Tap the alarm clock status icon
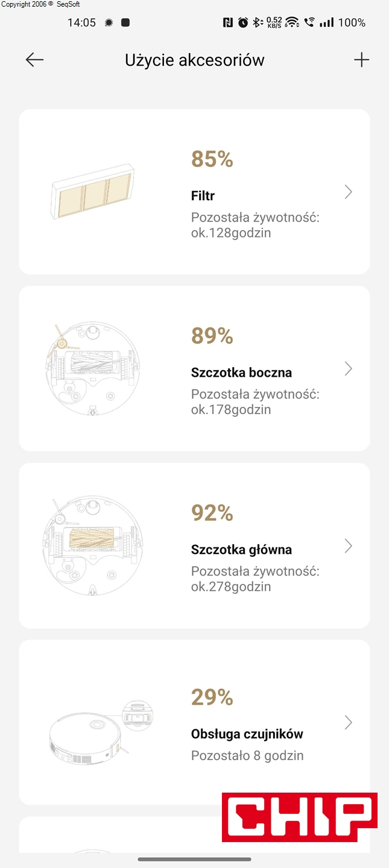The height and width of the screenshot is (868, 389). click(243, 23)
